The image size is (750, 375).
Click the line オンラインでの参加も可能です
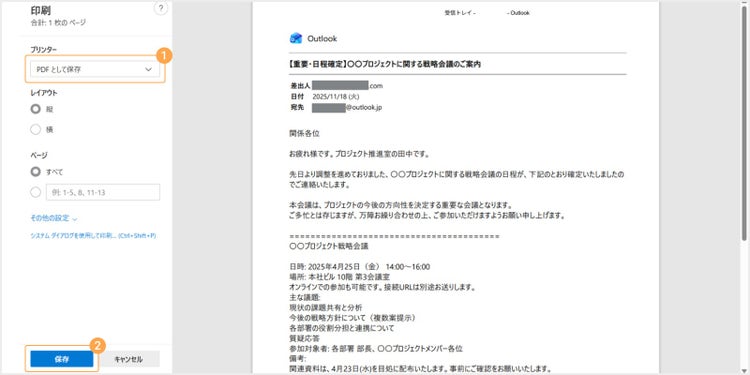(382, 287)
